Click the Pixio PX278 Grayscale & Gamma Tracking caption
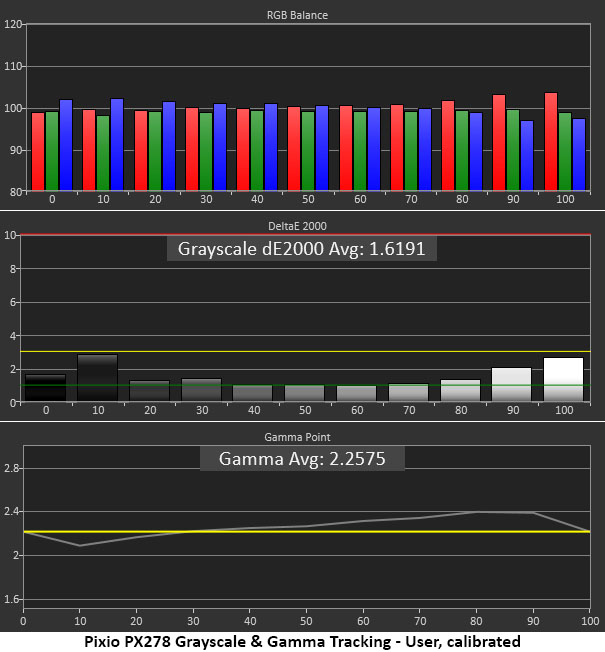Image resolution: width=605 pixels, height=652 pixels. (302, 642)
